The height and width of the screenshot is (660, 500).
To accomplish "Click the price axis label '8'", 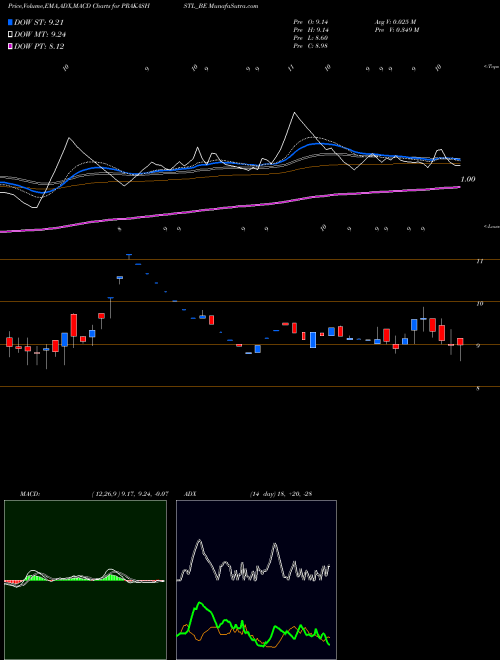I will point(478,389).
